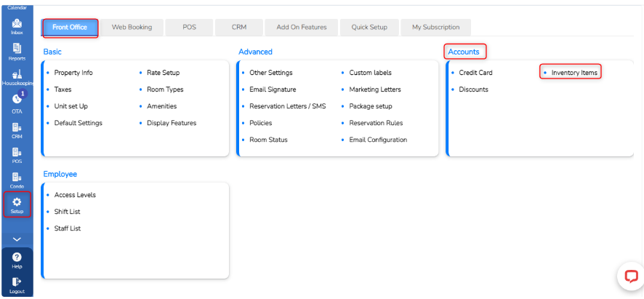Screen dimensions: 644x299
Task: Open the Reports sidebar icon
Action: tap(17, 52)
